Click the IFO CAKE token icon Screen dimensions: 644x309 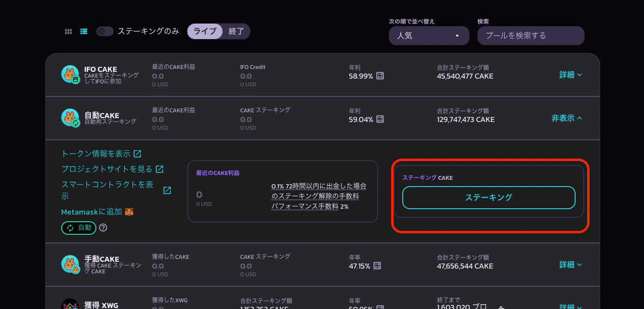70,74
